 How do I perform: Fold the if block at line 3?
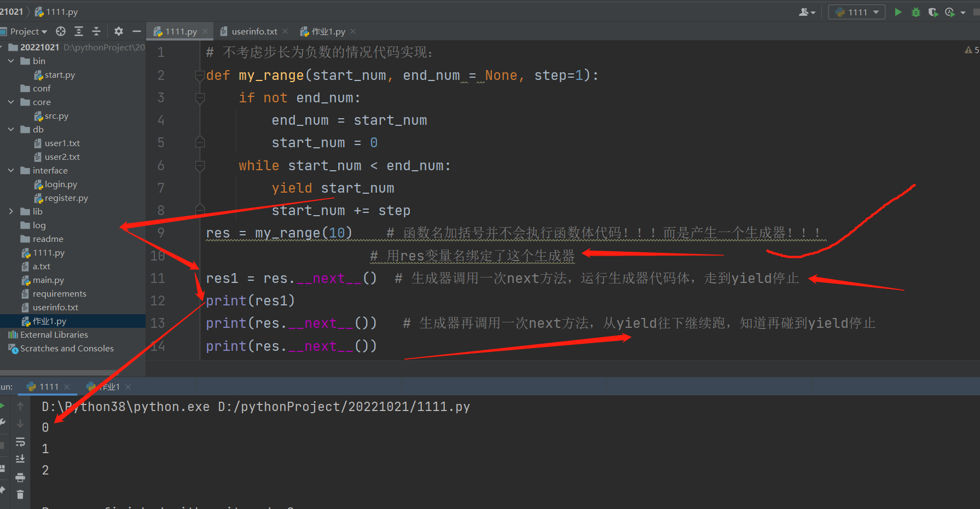tap(200, 98)
